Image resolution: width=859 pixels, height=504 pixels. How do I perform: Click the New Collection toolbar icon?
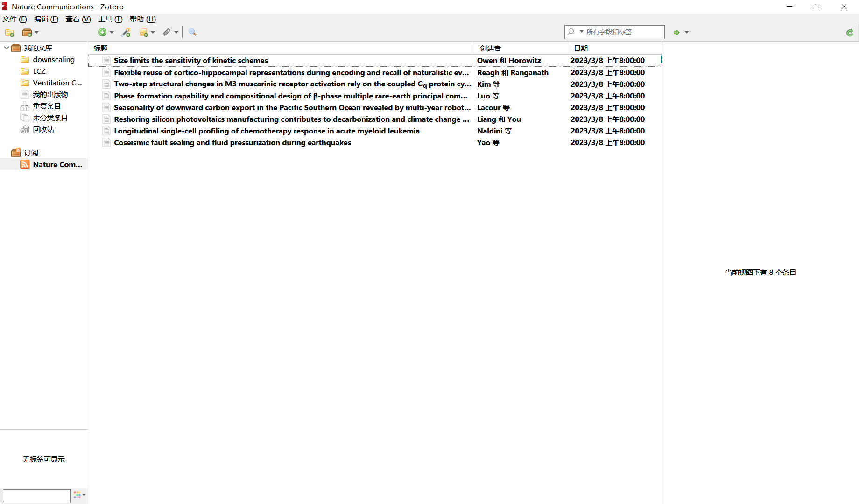click(x=9, y=33)
